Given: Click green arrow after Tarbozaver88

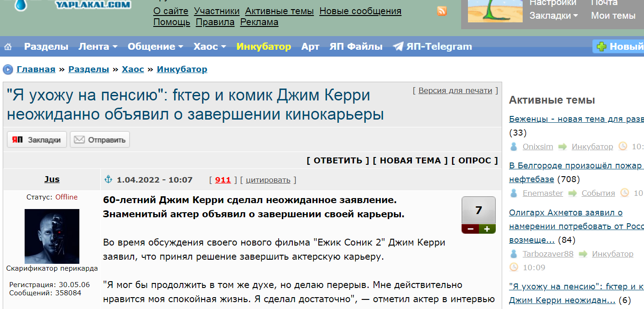Looking at the screenshot, I should point(583,254).
